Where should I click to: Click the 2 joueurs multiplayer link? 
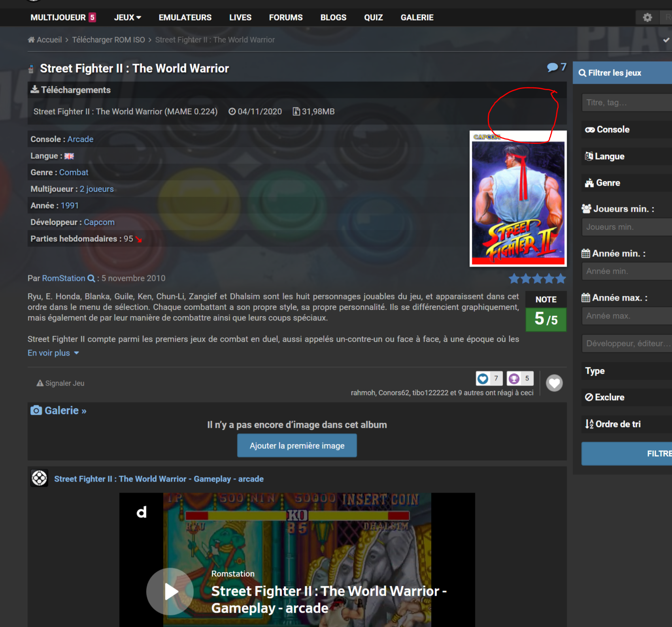(96, 189)
